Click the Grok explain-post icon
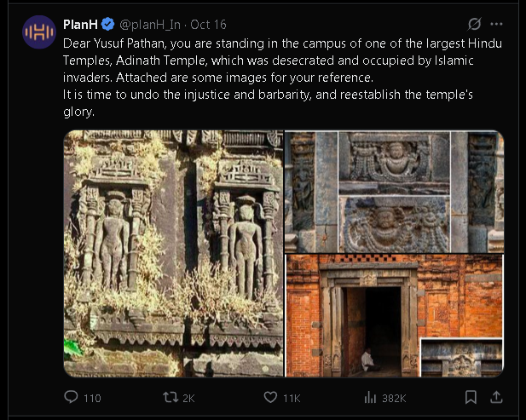Image resolution: width=526 pixels, height=420 pixels. point(475,24)
